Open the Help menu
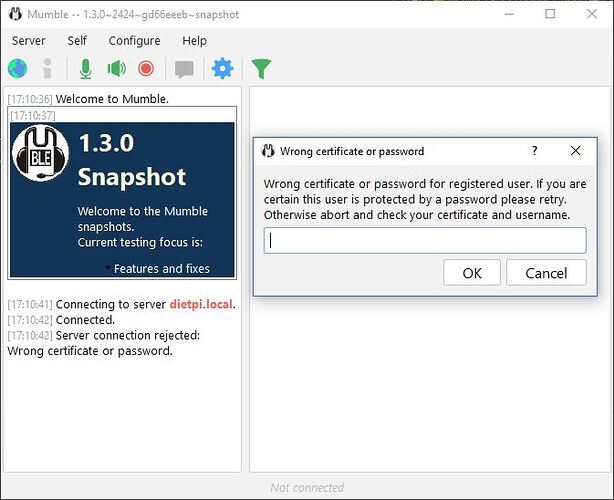 [x=194, y=40]
